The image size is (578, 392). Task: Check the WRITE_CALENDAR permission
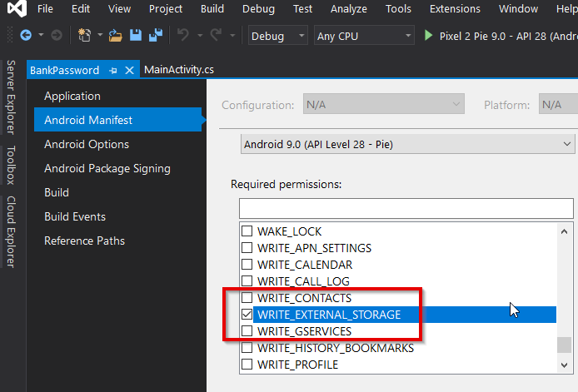(x=247, y=264)
